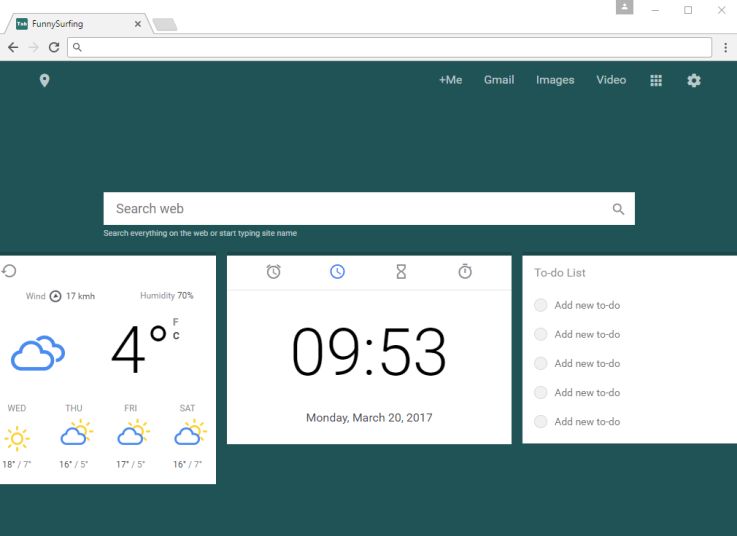Click the location pin icon
Screen dimensions: 737x536
tap(44, 80)
